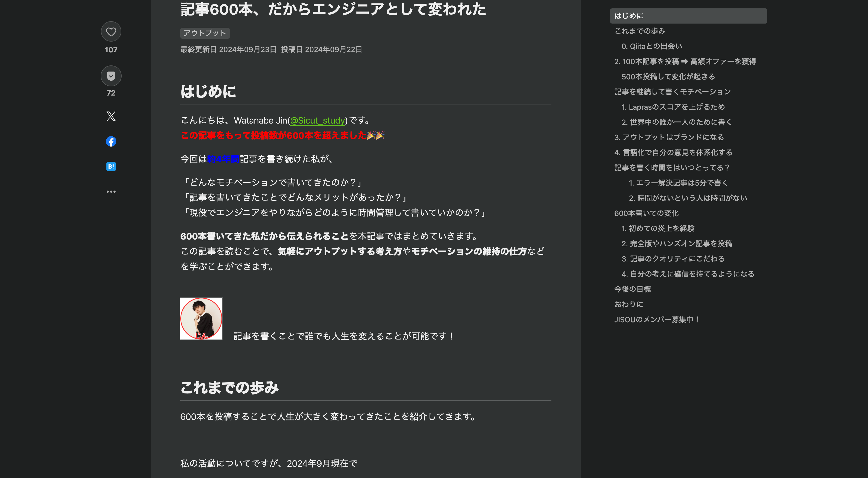Image resolution: width=868 pixels, height=478 pixels.
Task: Open the @Sicut_study profile link
Action: [x=317, y=120]
